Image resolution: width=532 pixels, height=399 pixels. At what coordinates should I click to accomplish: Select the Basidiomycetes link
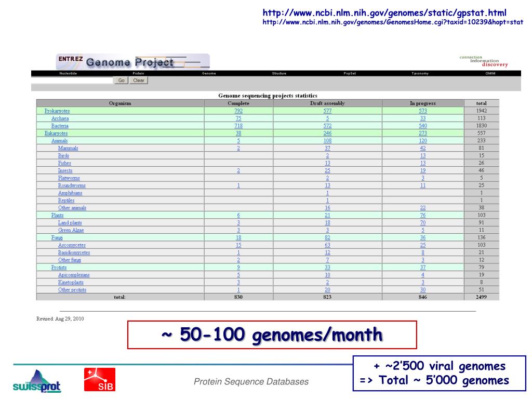coord(74,253)
